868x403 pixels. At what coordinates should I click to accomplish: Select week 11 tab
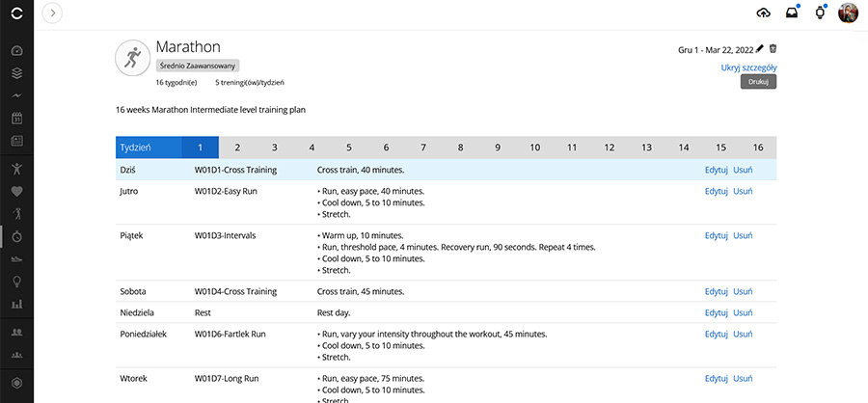[x=572, y=148]
